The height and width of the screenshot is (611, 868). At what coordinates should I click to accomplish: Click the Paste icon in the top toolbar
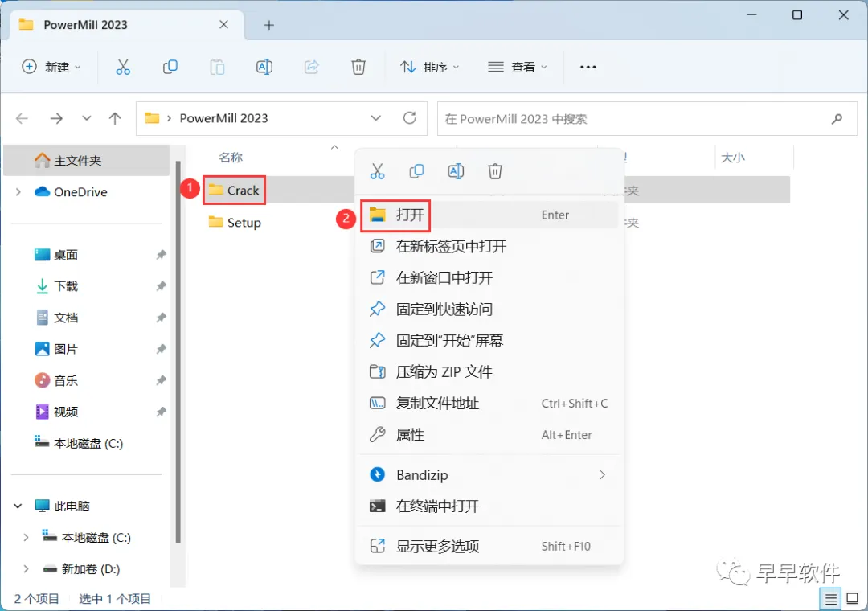[x=217, y=67]
